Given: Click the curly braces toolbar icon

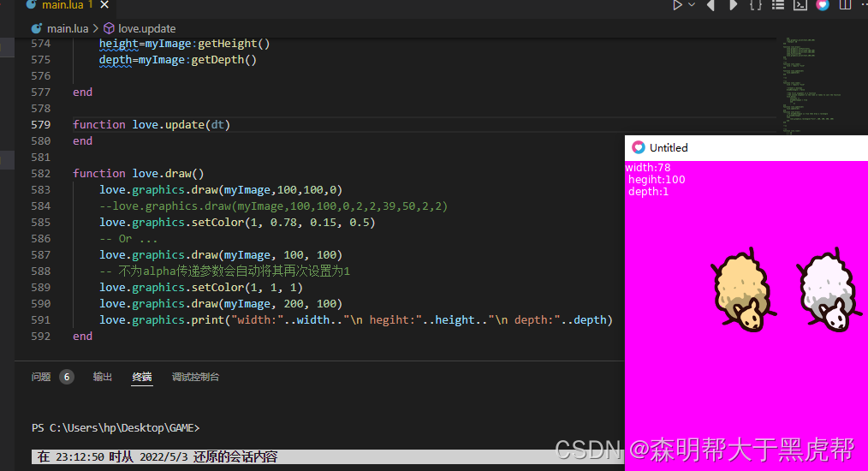Looking at the screenshot, I should pos(756,5).
